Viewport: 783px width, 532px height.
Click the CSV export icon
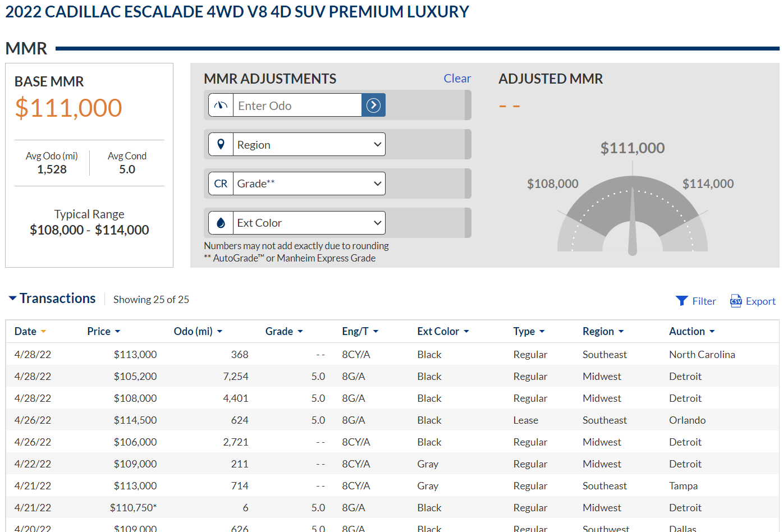736,301
